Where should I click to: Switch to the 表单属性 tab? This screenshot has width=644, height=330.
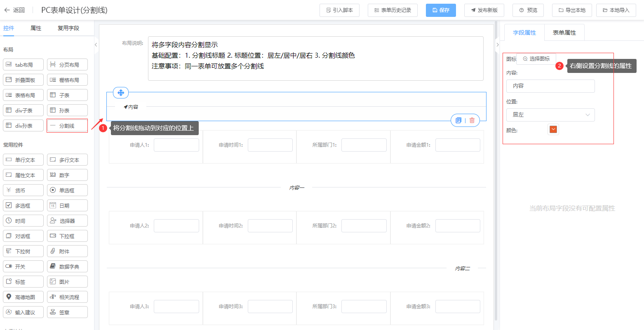coord(564,33)
